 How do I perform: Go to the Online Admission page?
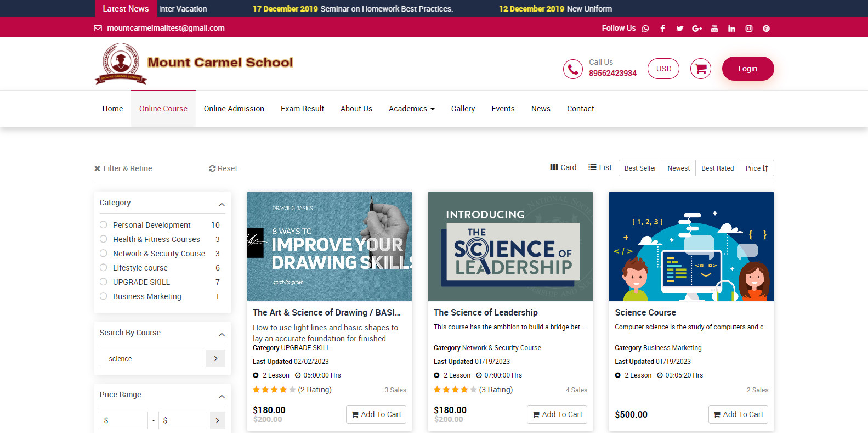tap(234, 109)
